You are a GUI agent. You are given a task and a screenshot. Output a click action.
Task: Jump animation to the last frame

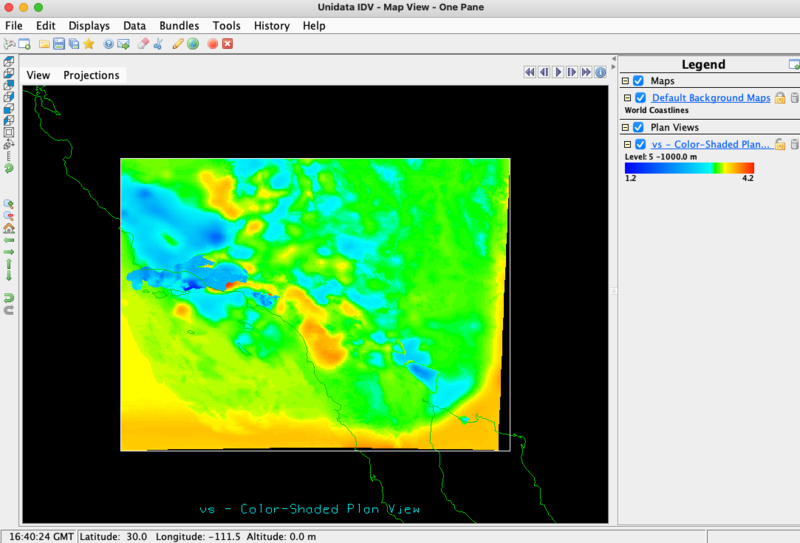point(586,72)
